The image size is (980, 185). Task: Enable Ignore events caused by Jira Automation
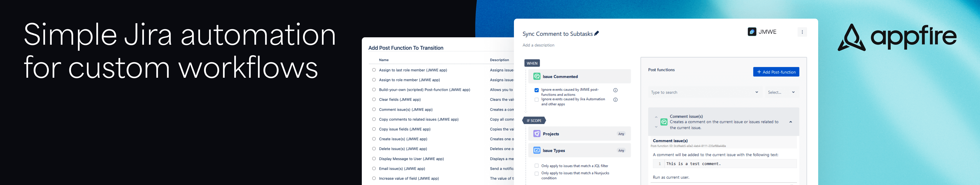coord(536,99)
